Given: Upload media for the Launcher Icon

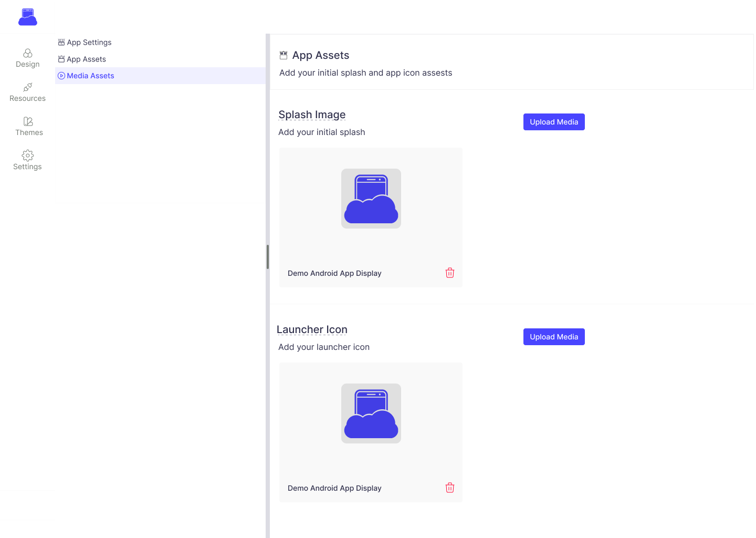Looking at the screenshot, I should (553, 337).
